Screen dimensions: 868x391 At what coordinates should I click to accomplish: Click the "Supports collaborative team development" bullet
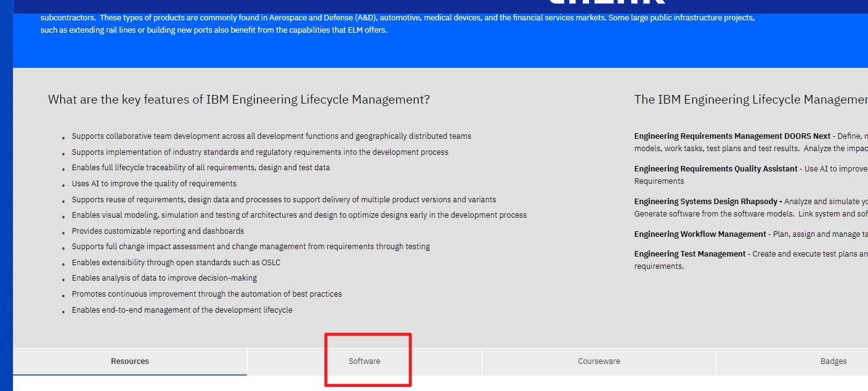click(x=272, y=136)
